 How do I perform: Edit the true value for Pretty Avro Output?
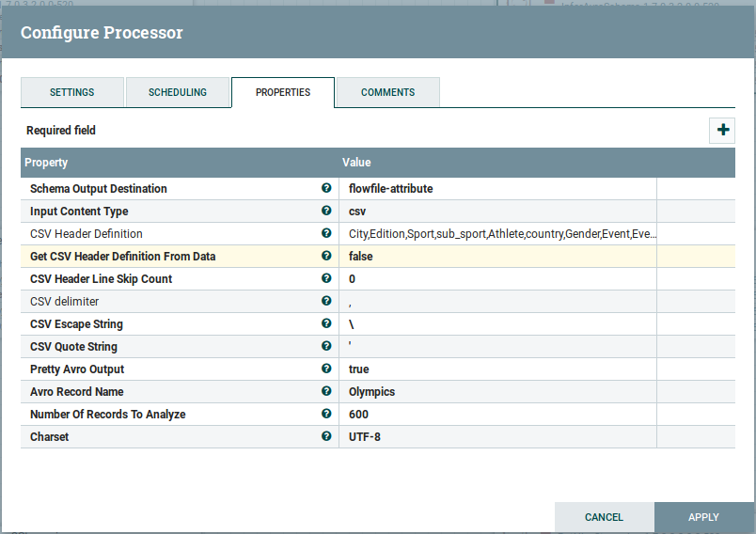click(x=497, y=369)
